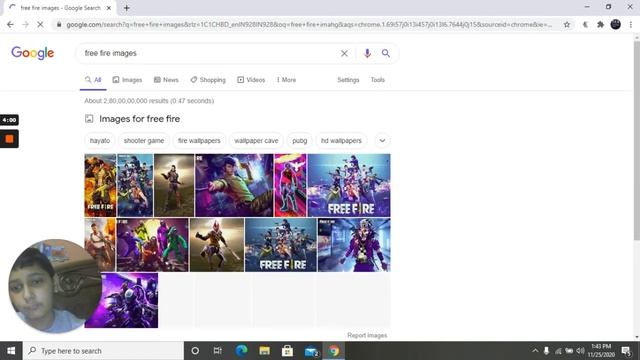Submit search with magnifier icon
Screen dimensions: 640x360
[x=386, y=53]
